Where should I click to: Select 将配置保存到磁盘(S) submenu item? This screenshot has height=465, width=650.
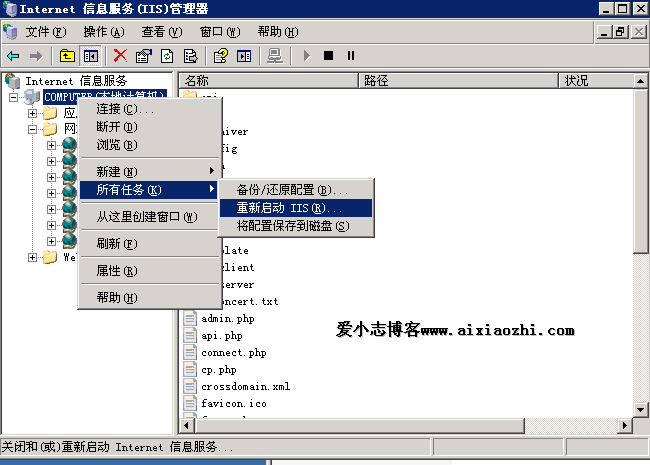point(296,226)
